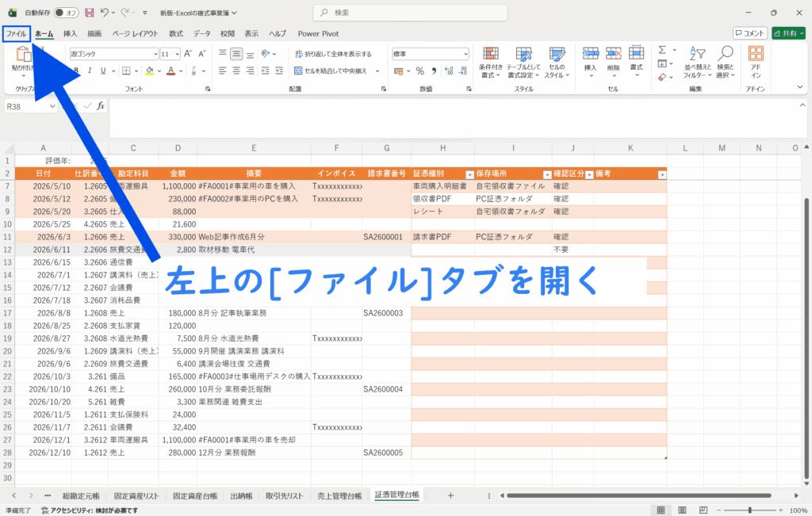Open Sort & Filter (並べ替えとフィルター)

695,61
